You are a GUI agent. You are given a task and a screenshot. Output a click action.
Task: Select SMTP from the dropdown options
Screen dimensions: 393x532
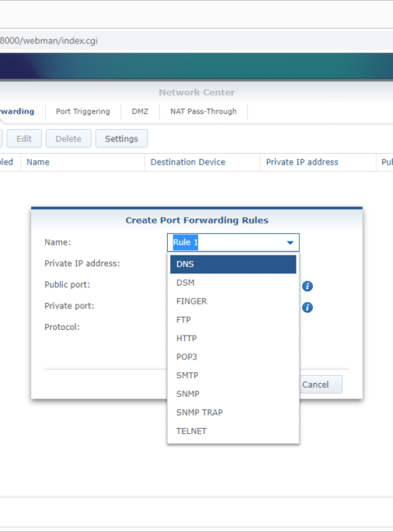pos(233,376)
